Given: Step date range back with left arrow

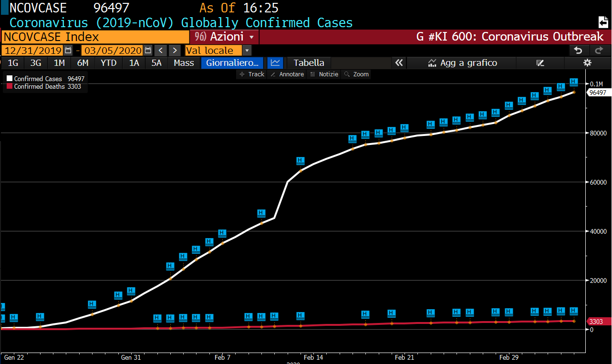Looking at the screenshot, I should coord(161,51).
